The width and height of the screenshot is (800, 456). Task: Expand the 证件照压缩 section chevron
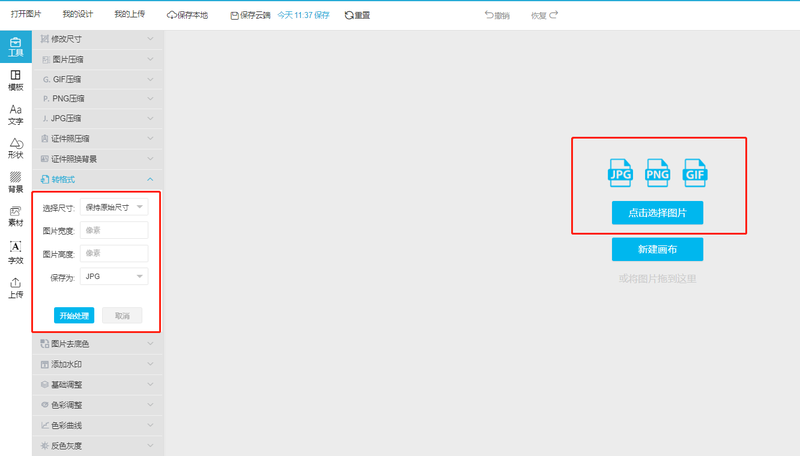click(150, 139)
